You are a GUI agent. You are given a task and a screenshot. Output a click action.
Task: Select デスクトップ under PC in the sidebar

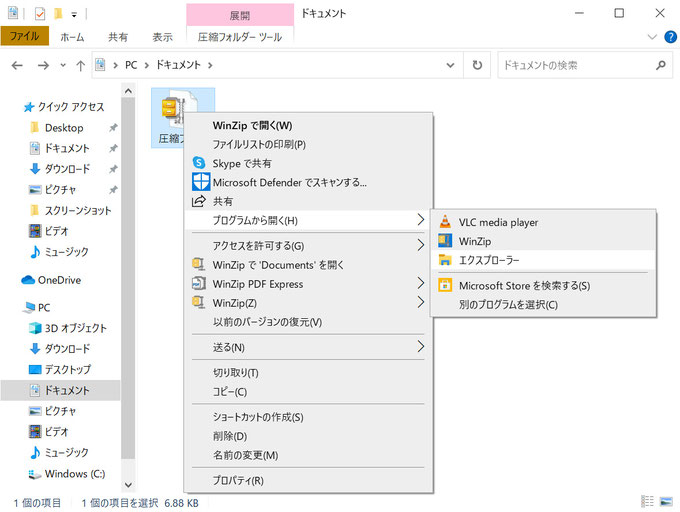60,369
